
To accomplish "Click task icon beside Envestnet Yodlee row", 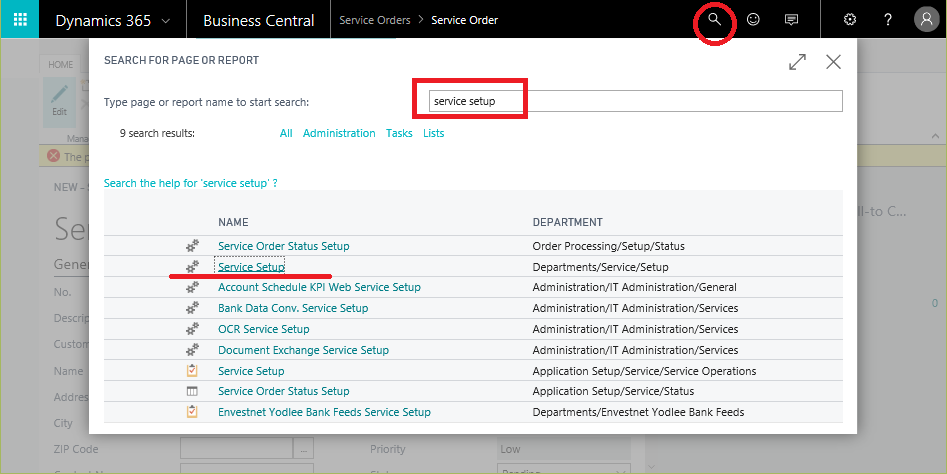I will coord(192,412).
